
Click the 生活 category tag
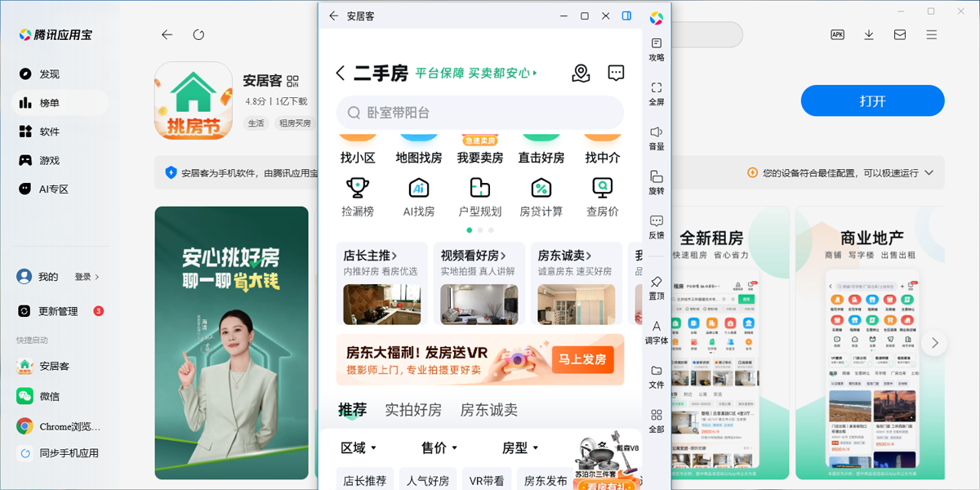pyautogui.click(x=256, y=123)
